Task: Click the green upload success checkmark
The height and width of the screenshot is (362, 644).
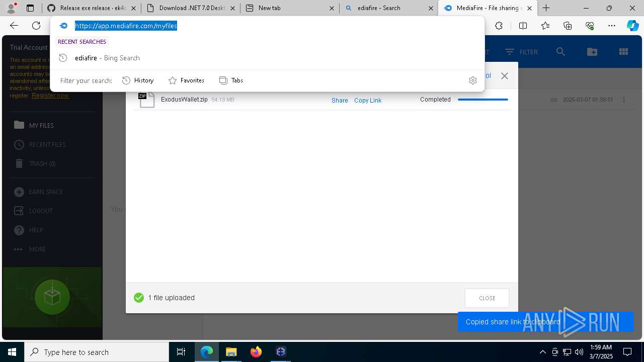Action: click(139, 298)
